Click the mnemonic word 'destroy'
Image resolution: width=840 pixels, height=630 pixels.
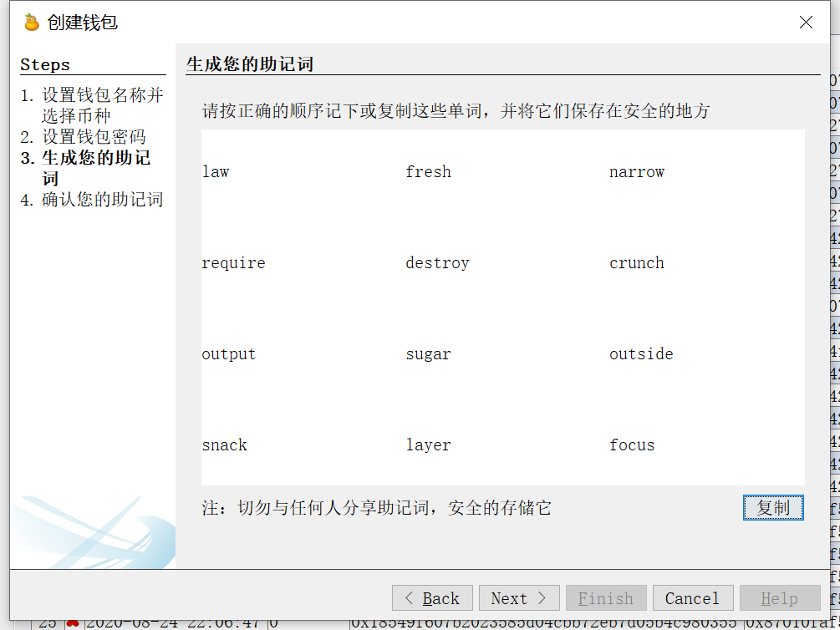coord(437,263)
